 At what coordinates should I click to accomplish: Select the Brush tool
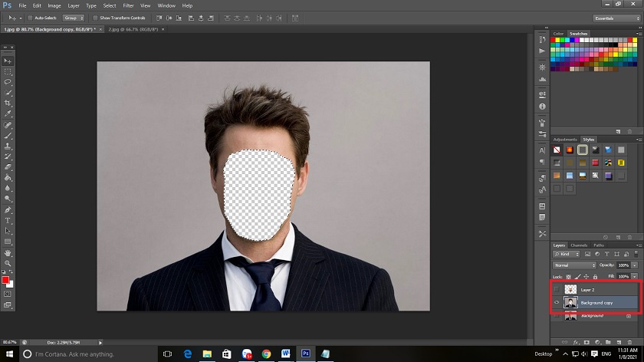[8, 136]
